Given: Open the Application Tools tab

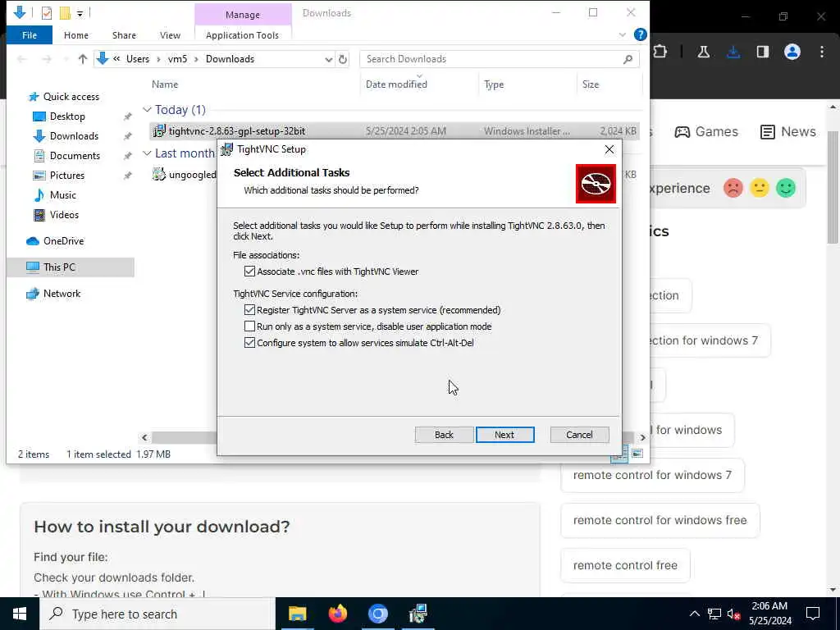Looking at the screenshot, I should pos(242,35).
